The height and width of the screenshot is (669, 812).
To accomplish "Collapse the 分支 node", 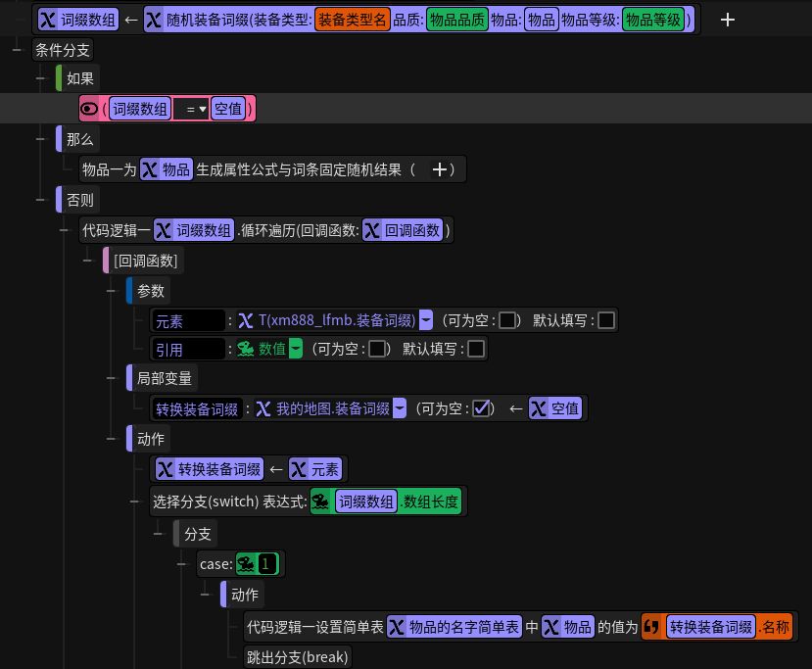I will pyautogui.click(x=158, y=533).
